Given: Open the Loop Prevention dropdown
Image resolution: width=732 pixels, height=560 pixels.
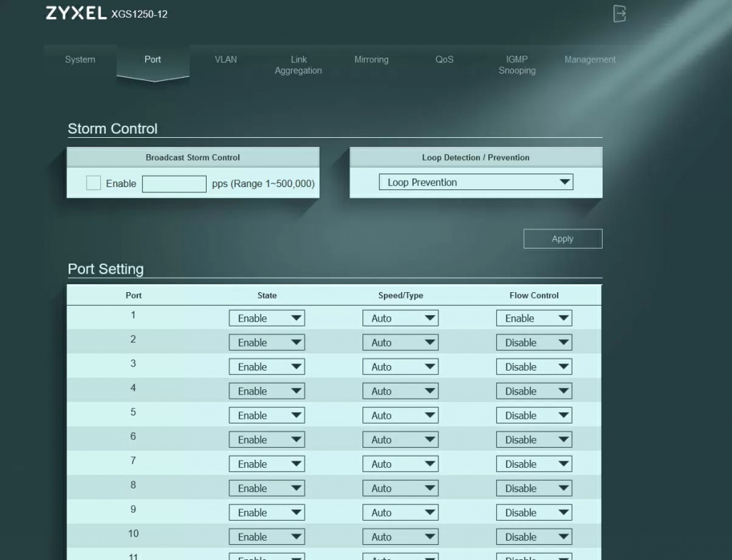Looking at the screenshot, I should 475,182.
